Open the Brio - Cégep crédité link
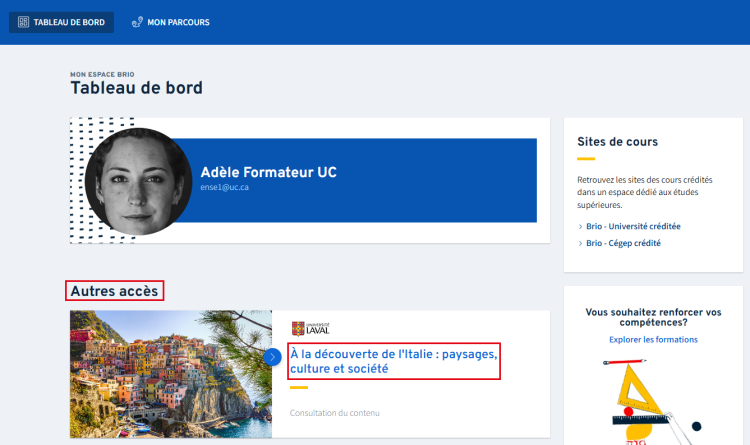The height and width of the screenshot is (445, 750). [623, 243]
